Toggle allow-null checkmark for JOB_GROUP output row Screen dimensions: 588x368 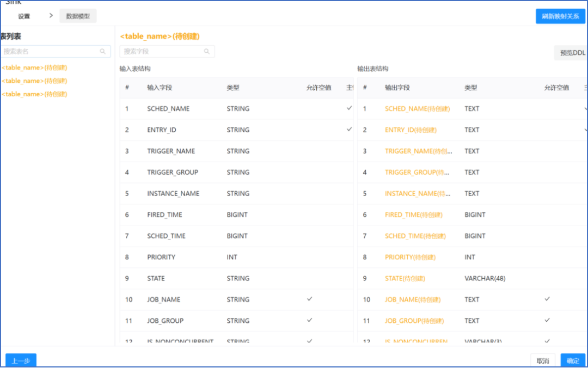click(x=547, y=320)
